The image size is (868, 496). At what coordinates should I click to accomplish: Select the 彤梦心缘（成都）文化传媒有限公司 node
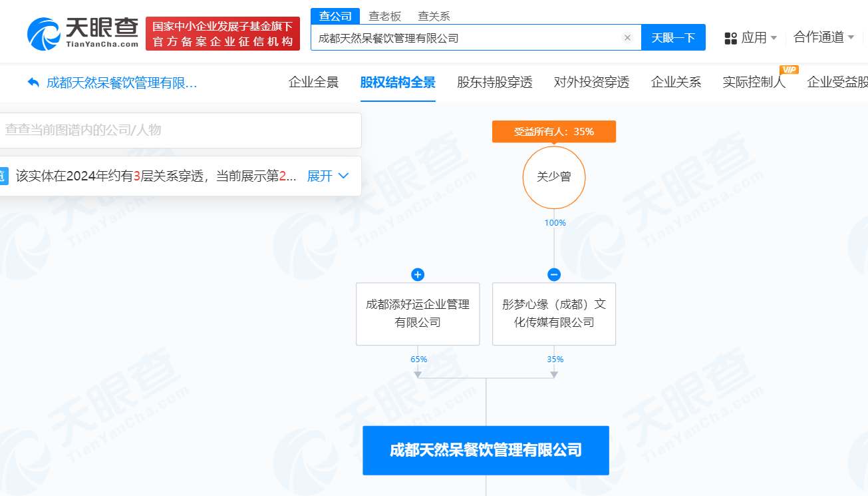click(554, 314)
